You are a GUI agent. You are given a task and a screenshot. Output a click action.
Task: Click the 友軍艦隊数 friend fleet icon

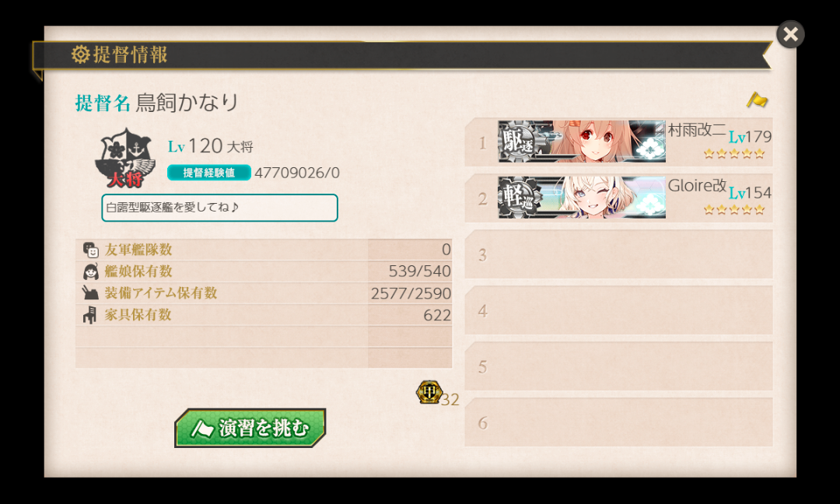point(90,250)
